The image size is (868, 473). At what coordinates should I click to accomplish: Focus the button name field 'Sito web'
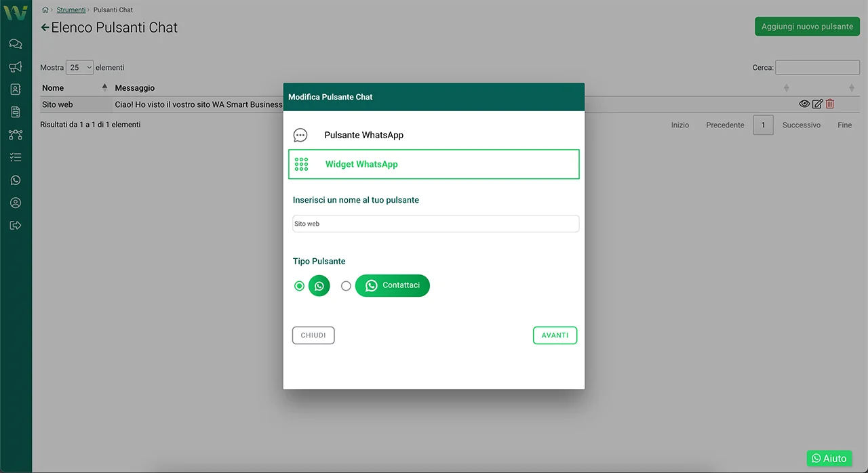[435, 224]
